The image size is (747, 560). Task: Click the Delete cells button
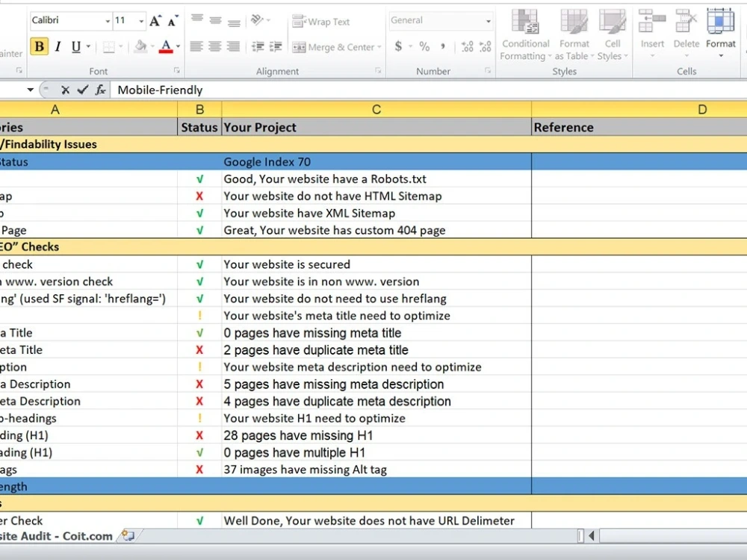[x=686, y=34]
